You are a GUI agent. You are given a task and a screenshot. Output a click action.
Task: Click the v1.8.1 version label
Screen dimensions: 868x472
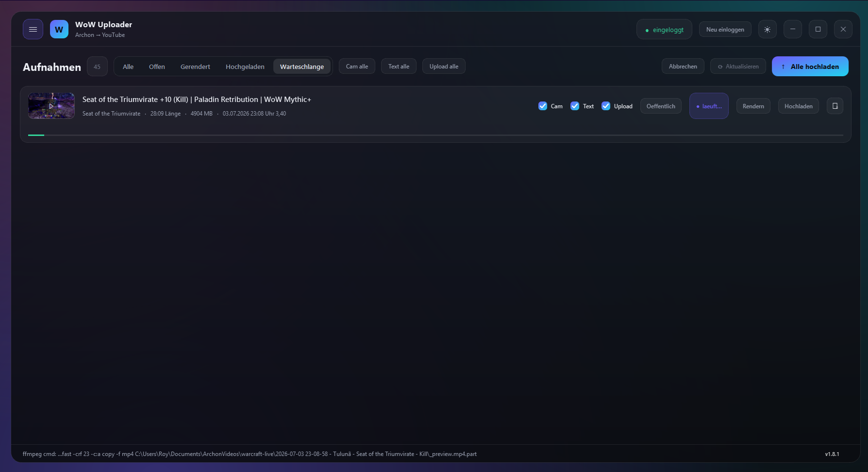pyautogui.click(x=832, y=454)
